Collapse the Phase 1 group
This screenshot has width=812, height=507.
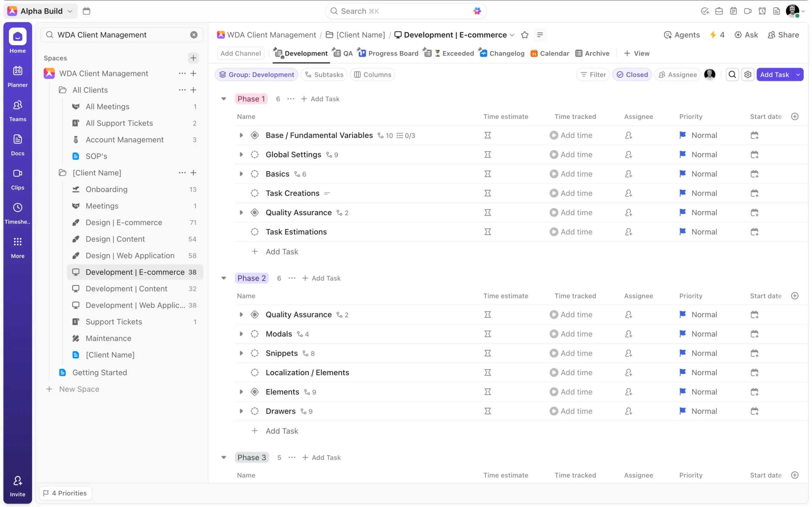(x=224, y=99)
